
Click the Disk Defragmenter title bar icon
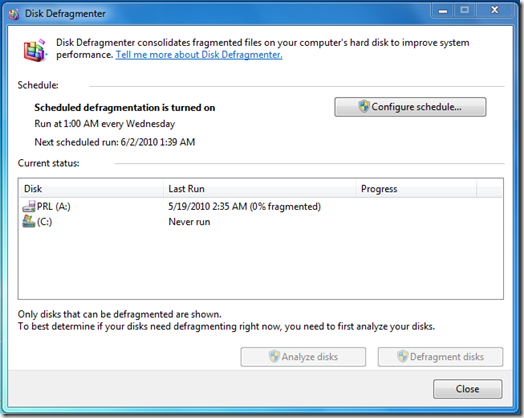[x=14, y=14]
